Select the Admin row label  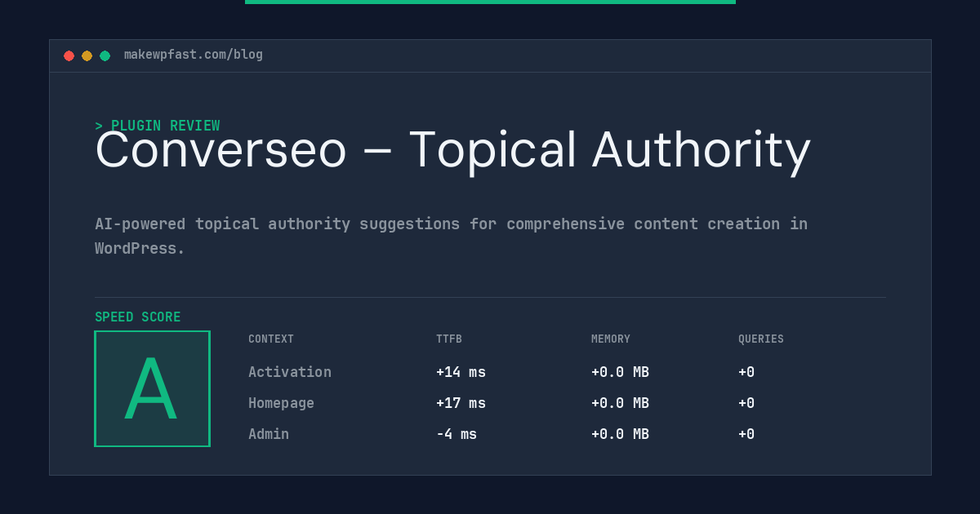[x=269, y=434]
